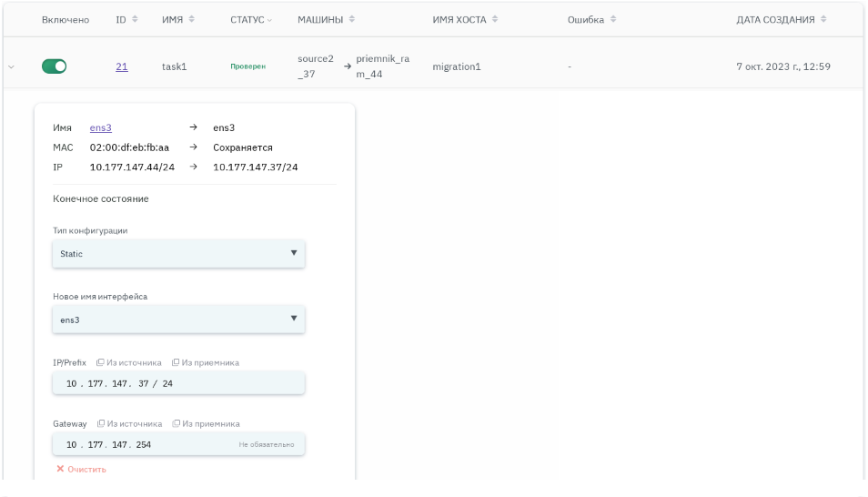Click the IP/Prefix input field
The height and width of the screenshot is (497, 868).
(x=178, y=383)
